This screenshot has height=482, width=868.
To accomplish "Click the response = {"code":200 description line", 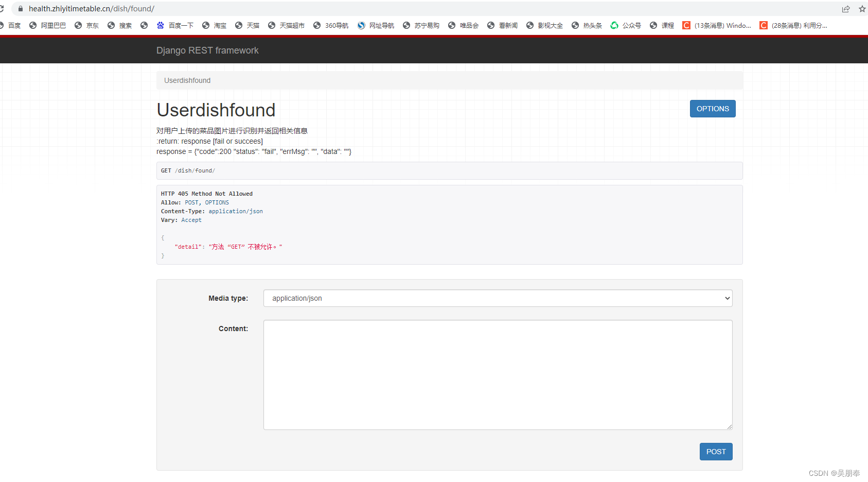I will (x=254, y=151).
